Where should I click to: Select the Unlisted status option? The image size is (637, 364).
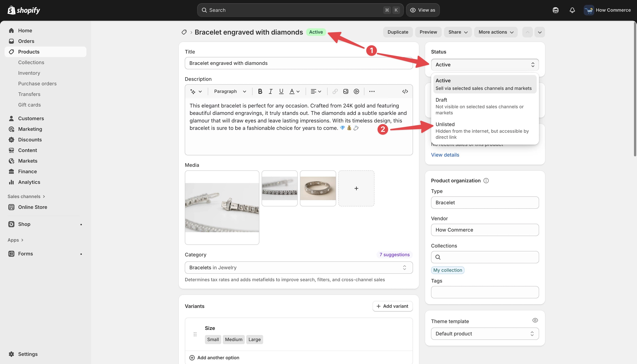coord(485,131)
